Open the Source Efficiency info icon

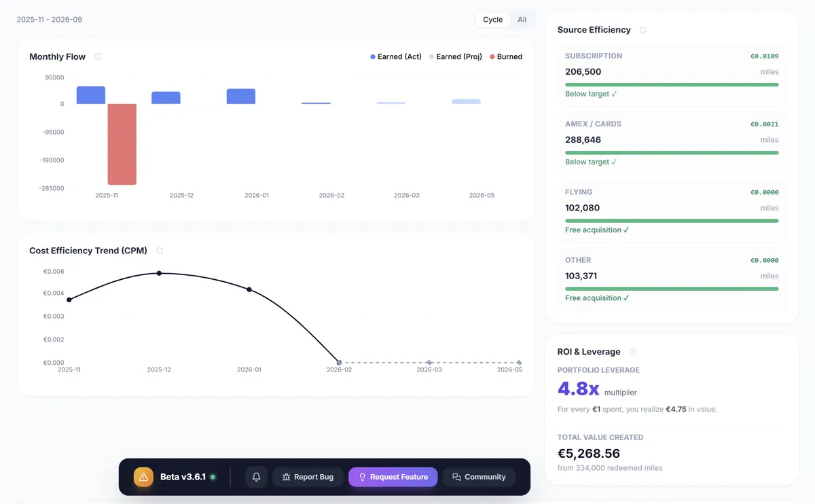pyautogui.click(x=642, y=30)
